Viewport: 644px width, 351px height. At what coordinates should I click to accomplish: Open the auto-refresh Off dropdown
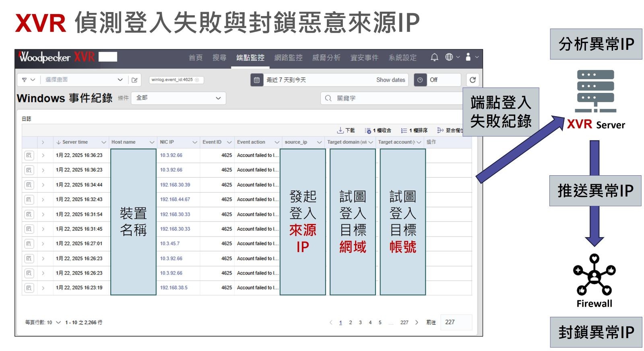[444, 80]
